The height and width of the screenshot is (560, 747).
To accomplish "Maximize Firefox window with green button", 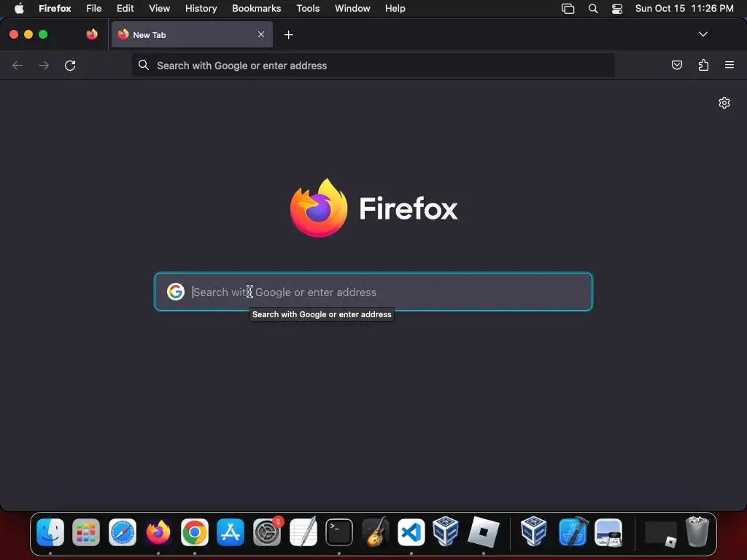I will (43, 34).
